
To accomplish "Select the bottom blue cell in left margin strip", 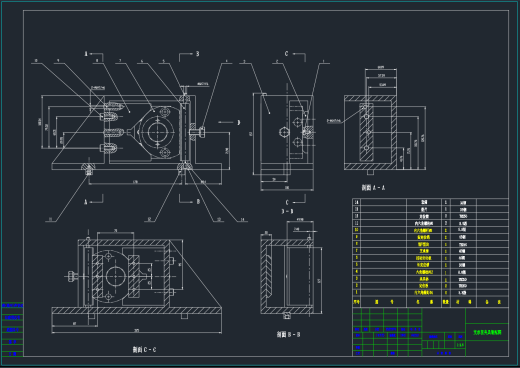I will click(12, 354).
